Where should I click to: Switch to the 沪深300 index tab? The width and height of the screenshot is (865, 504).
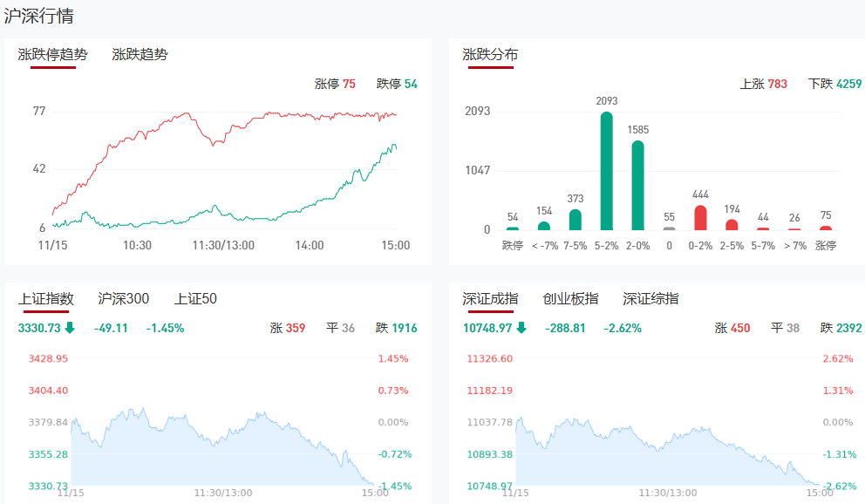pos(124,299)
